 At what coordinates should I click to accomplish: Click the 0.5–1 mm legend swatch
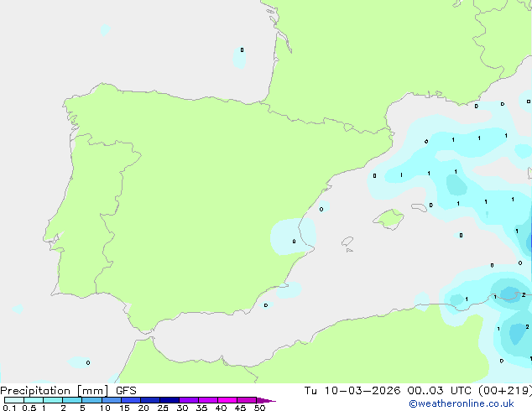click(x=34, y=400)
